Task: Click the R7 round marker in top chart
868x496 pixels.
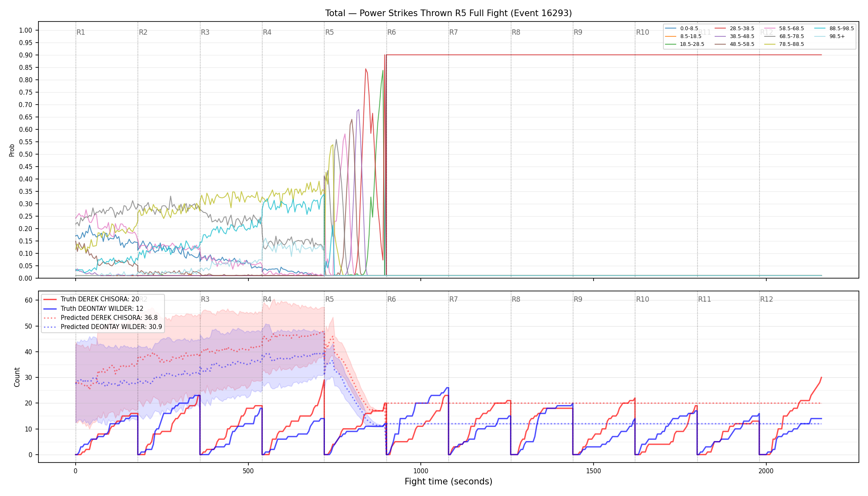Action: tap(453, 32)
